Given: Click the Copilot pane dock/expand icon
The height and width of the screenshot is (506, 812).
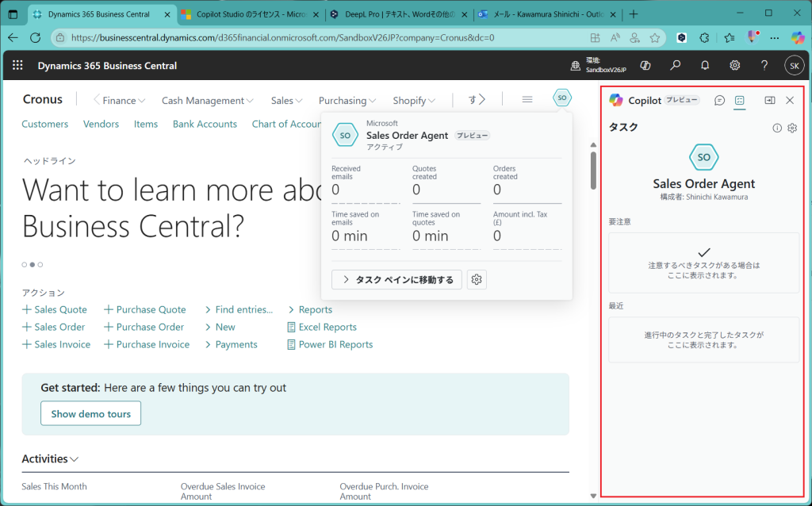Looking at the screenshot, I should click(770, 101).
